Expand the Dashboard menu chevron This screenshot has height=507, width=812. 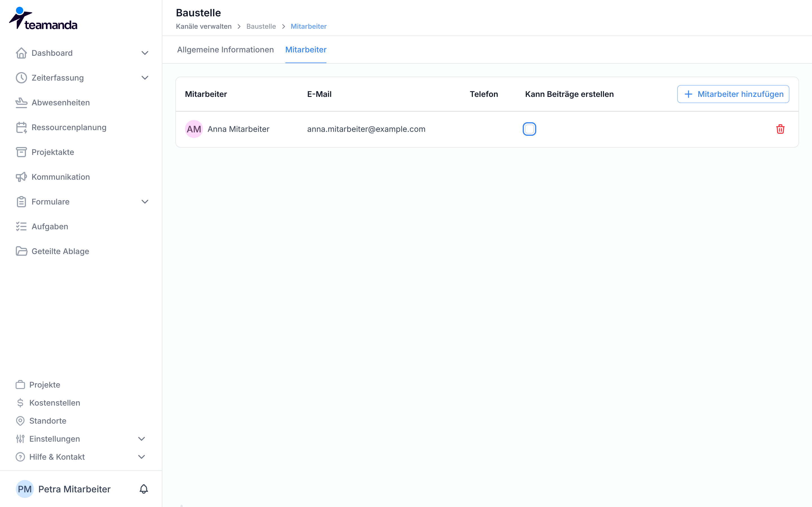point(145,53)
